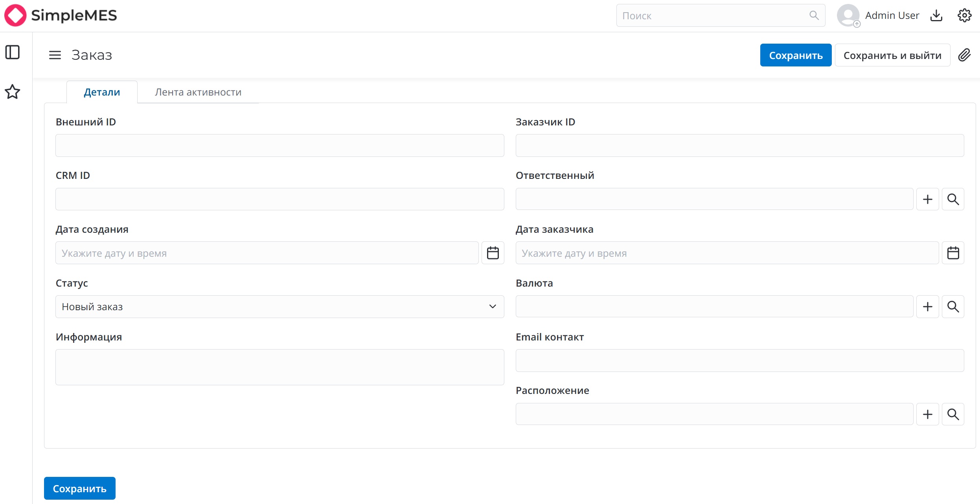Open calendar for Дата создания
The height and width of the screenshot is (504, 980).
[x=493, y=253]
